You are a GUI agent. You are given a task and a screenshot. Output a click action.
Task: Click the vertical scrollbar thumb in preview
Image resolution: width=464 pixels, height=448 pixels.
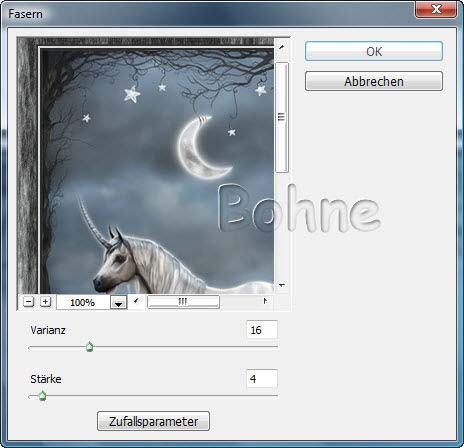[282, 117]
